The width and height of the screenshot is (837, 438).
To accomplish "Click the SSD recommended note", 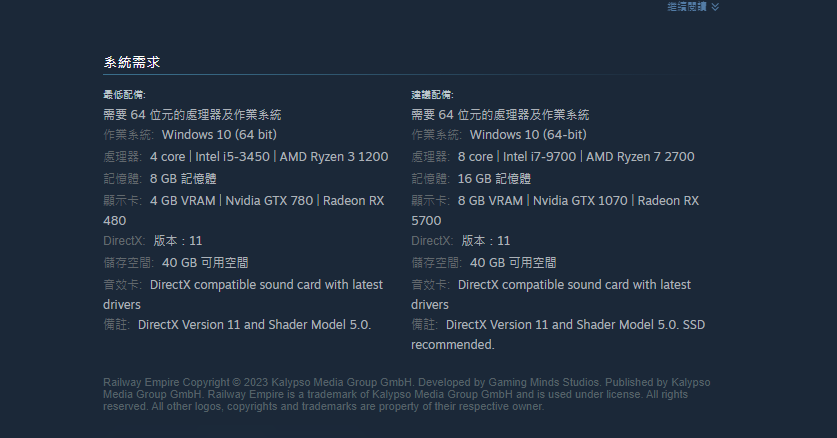I will point(452,345).
